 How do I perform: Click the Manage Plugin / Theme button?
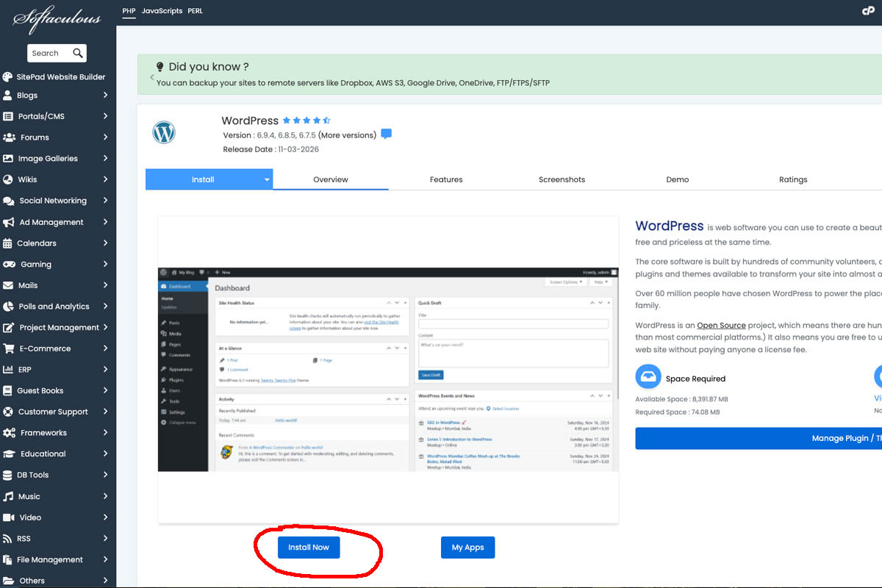[x=759, y=438]
